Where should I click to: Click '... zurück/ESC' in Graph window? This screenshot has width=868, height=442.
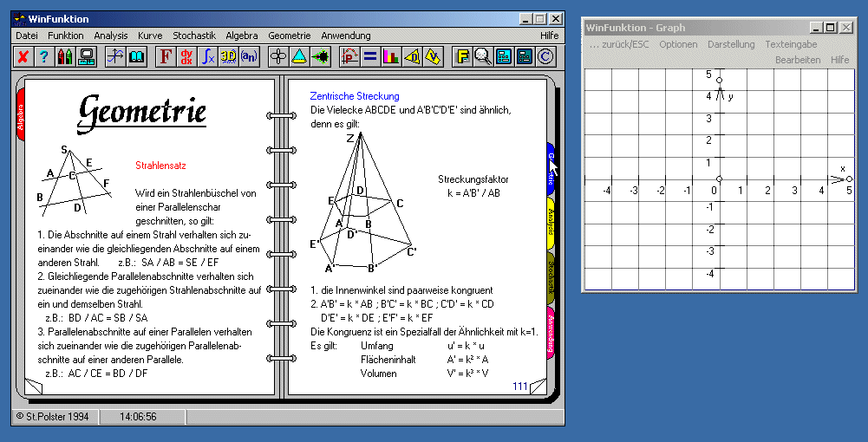(619, 44)
